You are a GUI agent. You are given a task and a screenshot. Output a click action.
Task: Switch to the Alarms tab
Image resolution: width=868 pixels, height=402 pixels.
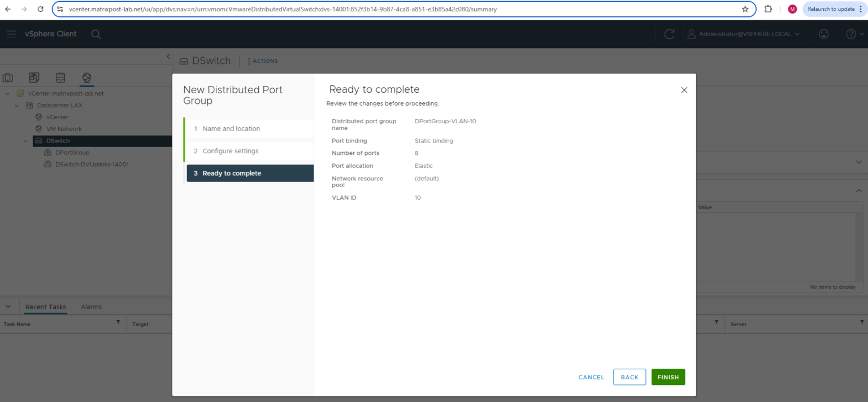(91, 306)
